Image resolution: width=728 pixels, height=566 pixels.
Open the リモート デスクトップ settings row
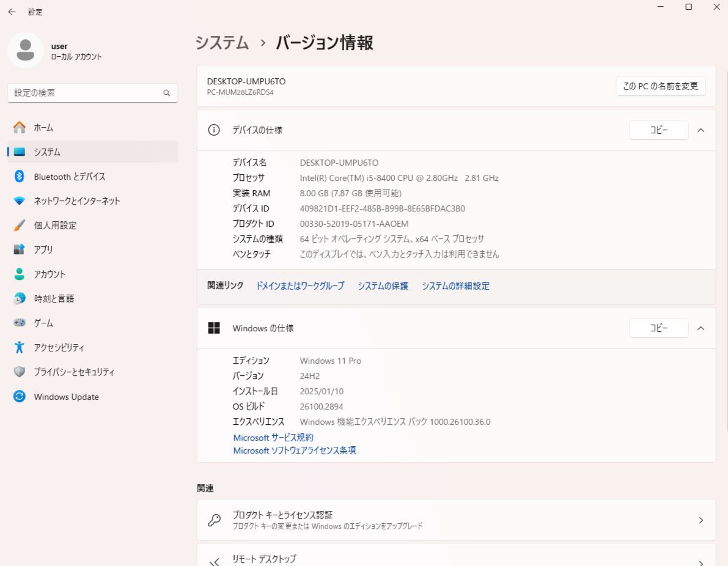click(x=457, y=555)
